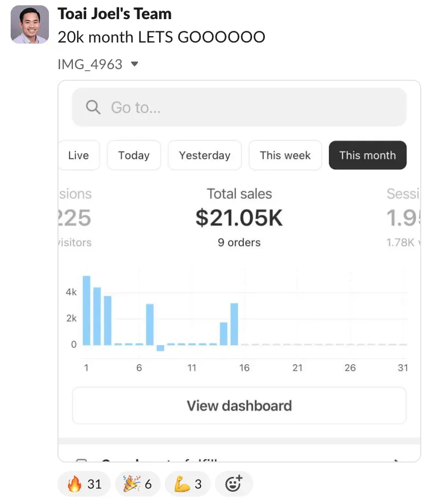Image resolution: width=434 pixels, height=504 pixels.
Task: Click the partially visible Sessions metric card
Action: [404, 217]
